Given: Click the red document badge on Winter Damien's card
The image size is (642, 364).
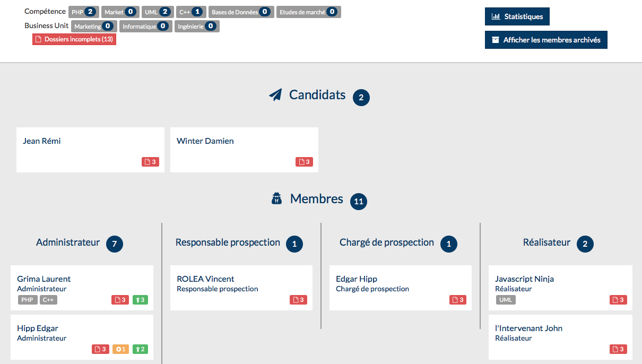Looking at the screenshot, I should (x=304, y=162).
